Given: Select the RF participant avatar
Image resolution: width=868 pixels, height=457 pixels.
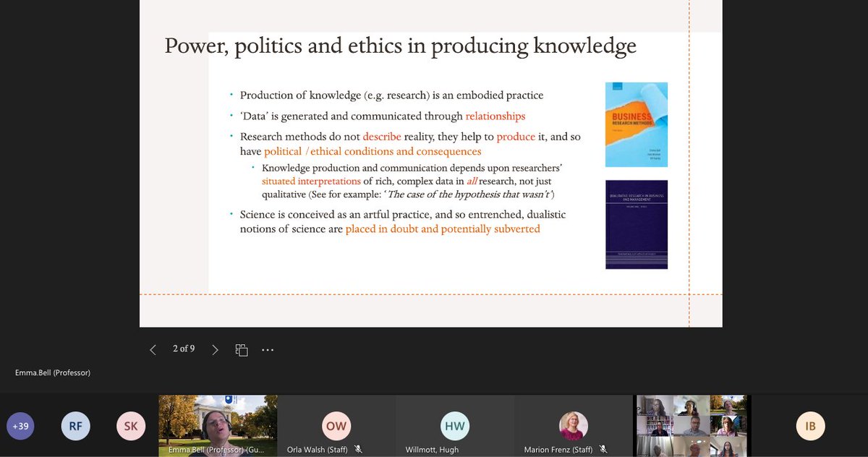Looking at the screenshot, I should pos(76,426).
